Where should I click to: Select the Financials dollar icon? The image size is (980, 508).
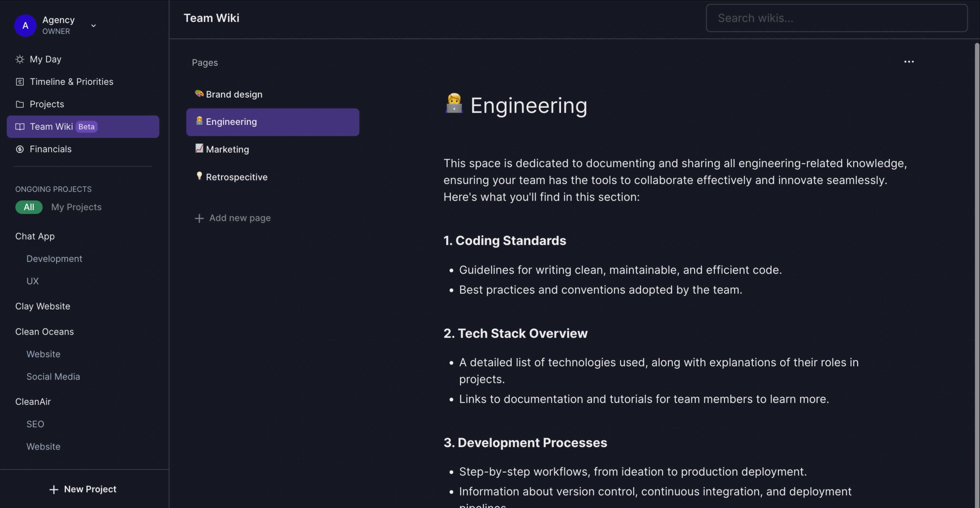(20, 149)
